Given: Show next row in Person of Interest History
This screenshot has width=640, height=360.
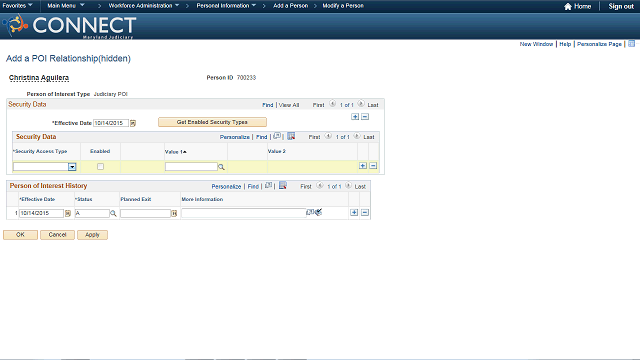Looking at the screenshot, I should click(348, 186).
